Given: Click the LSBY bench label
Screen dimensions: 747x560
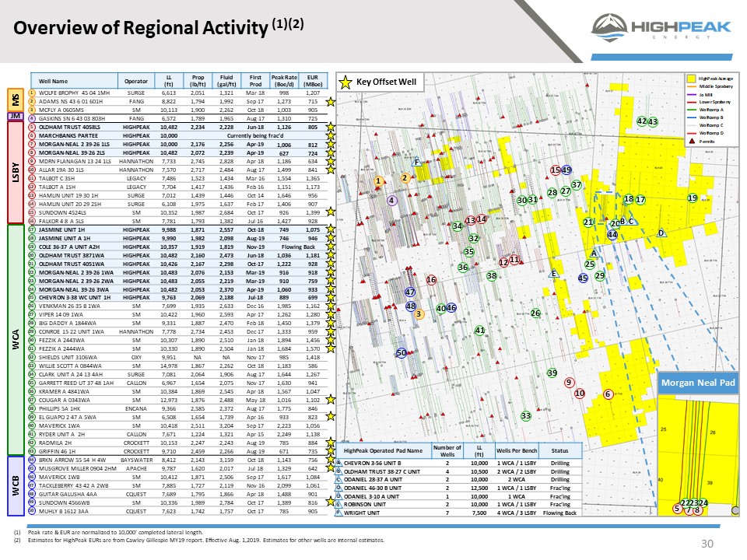Looking at the screenshot, I should pyautogui.click(x=16, y=173).
